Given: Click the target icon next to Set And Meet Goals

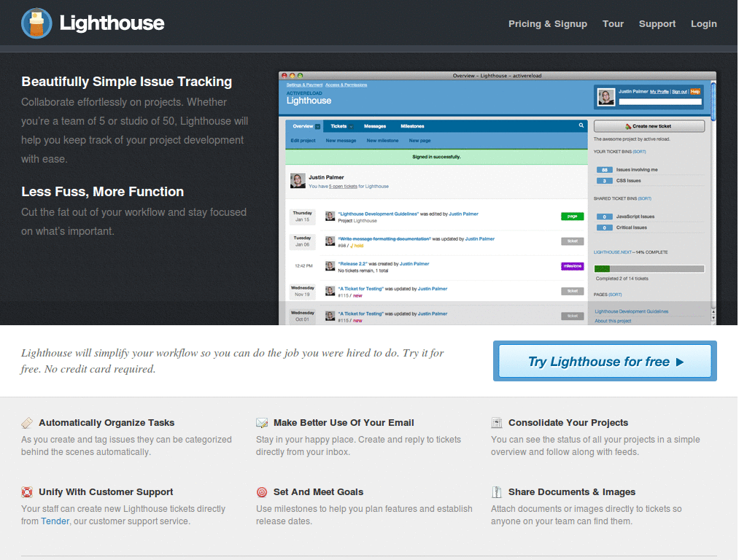Looking at the screenshot, I should click(262, 491).
